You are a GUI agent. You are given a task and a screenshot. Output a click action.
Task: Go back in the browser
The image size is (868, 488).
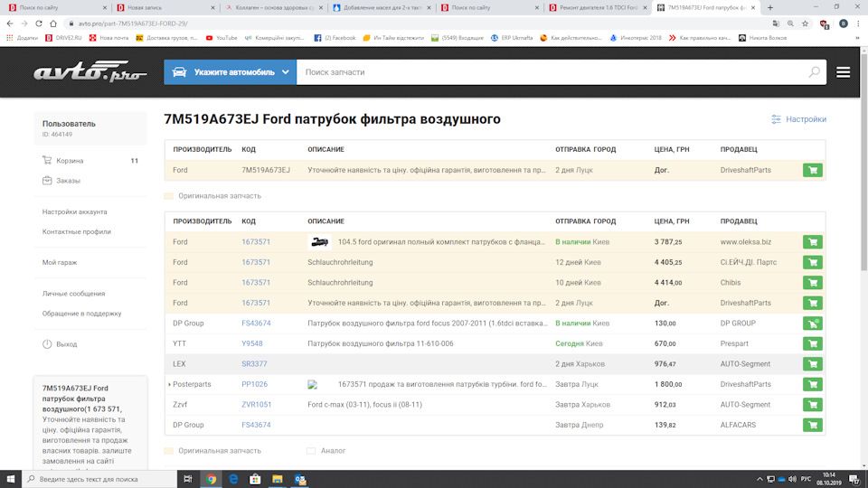point(10,23)
